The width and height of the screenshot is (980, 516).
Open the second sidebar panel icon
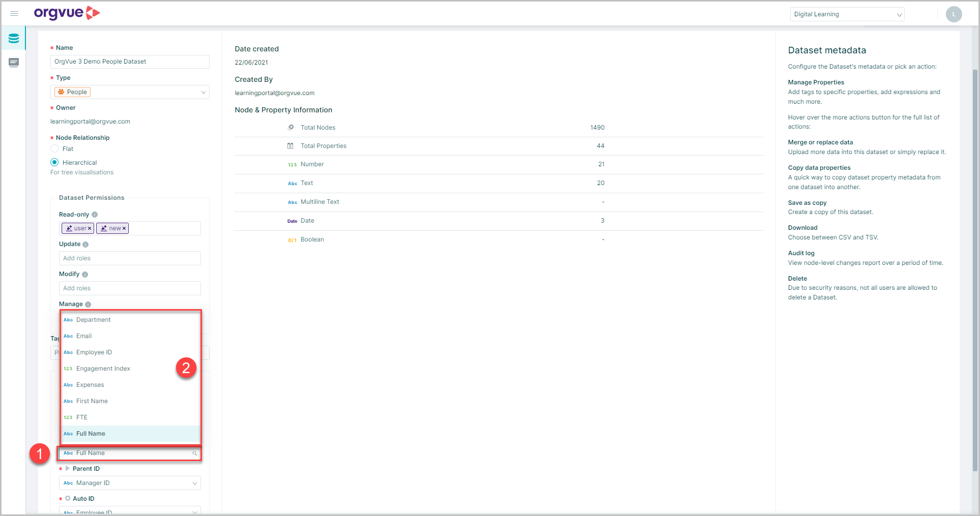[14, 63]
